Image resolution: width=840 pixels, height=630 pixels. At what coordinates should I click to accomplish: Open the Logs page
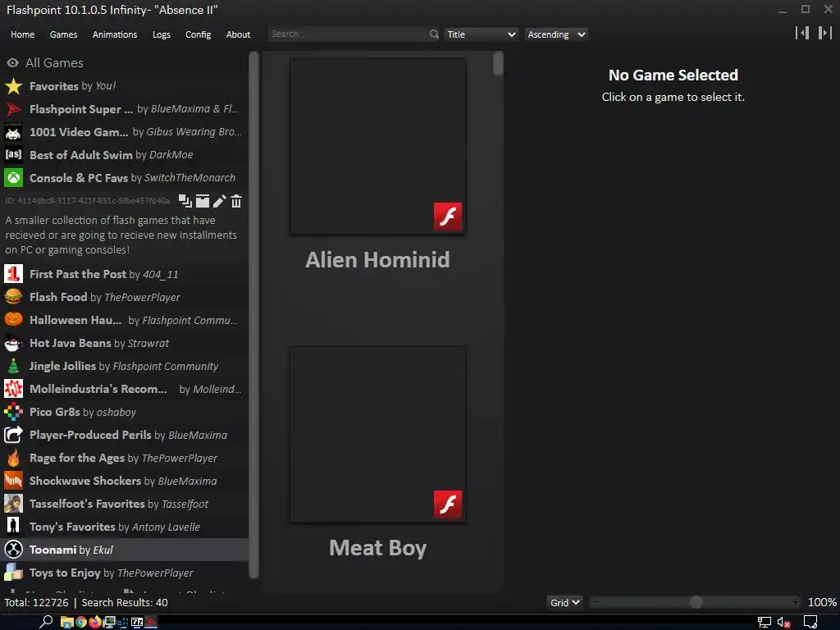(162, 34)
